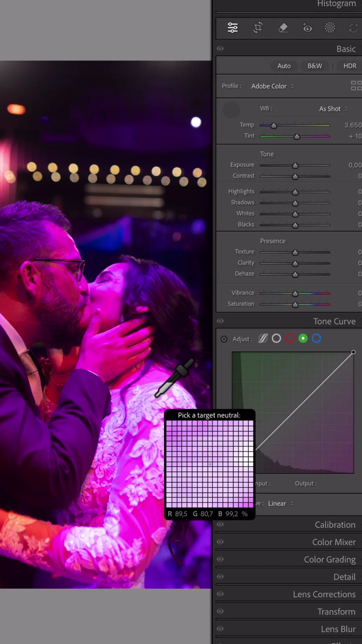
Task: Click the Temp slider handle
Action: (274, 126)
